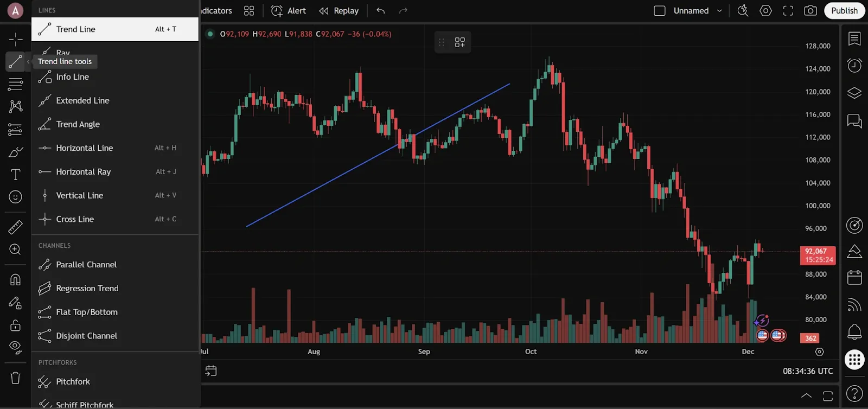Select the Parallel Channel tool
The width and height of the screenshot is (868, 409).
[x=115, y=265]
